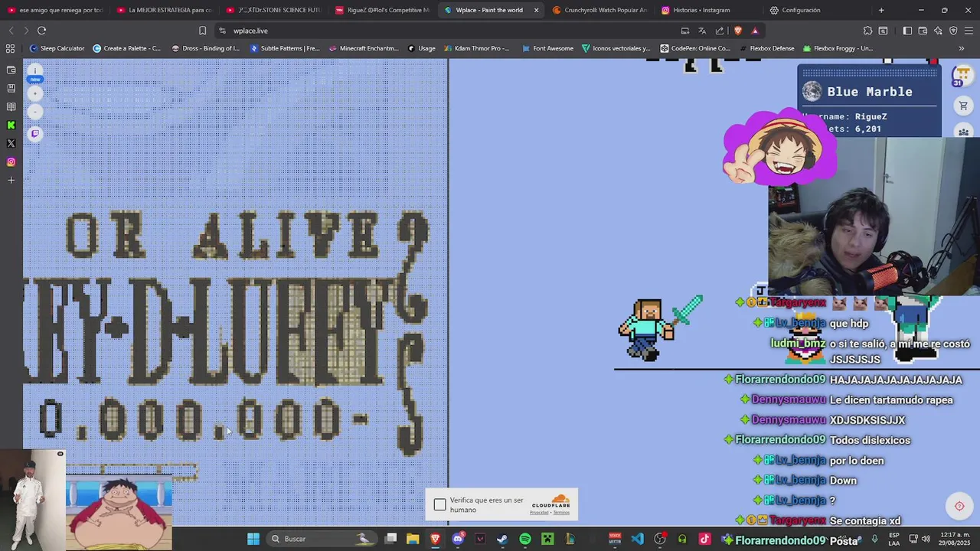This screenshot has width=980, height=551.
Task: Open the Minecraft Enchantment bookmark
Action: coord(364,48)
